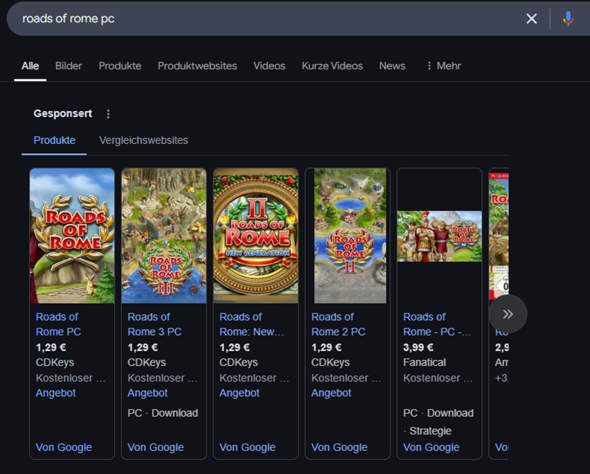Image resolution: width=590 pixels, height=474 pixels.
Task: Select the Alle search tab
Action: tap(30, 66)
